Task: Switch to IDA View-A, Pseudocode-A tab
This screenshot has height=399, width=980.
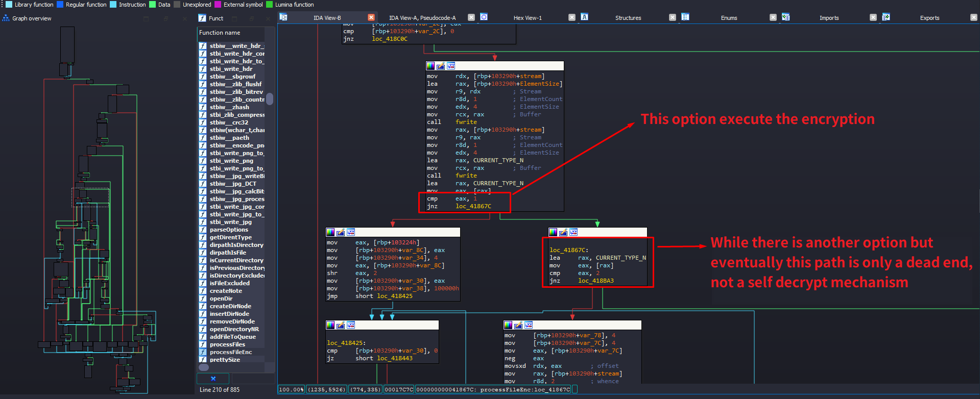Action: coord(422,18)
